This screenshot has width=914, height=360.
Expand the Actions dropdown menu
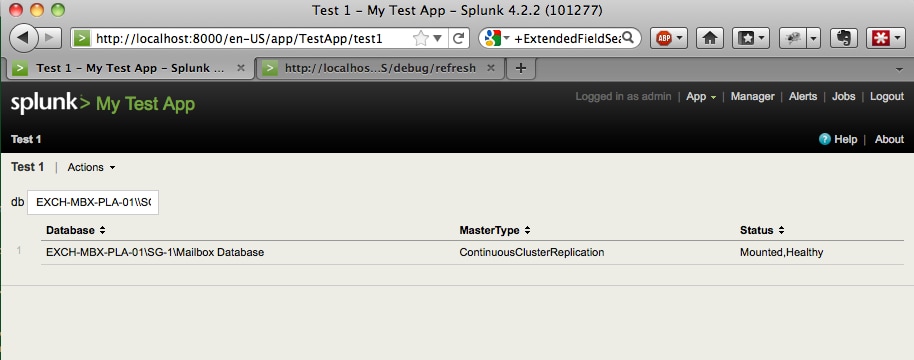coord(92,167)
